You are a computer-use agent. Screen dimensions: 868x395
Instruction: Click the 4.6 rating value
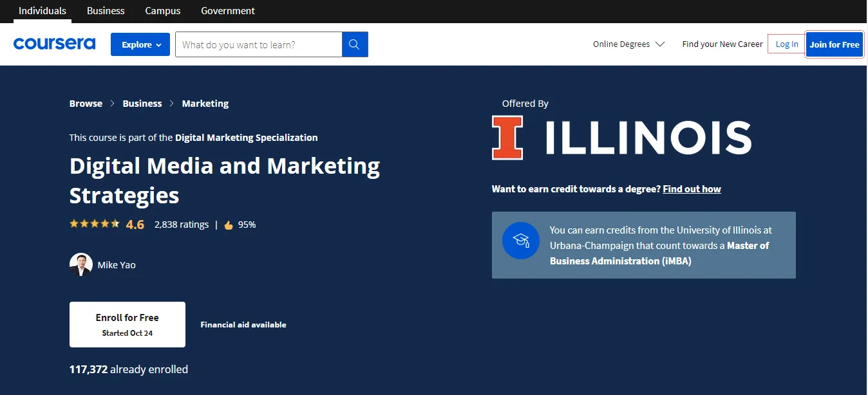pyautogui.click(x=135, y=225)
